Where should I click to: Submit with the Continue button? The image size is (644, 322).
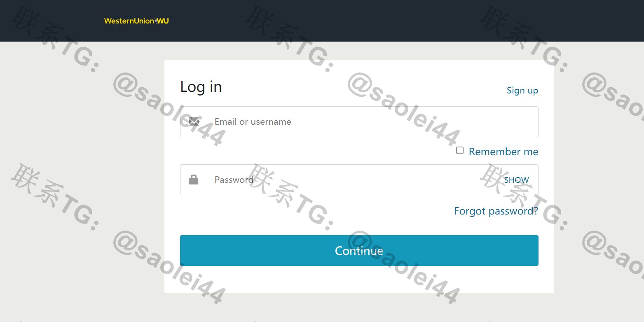[359, 250]
